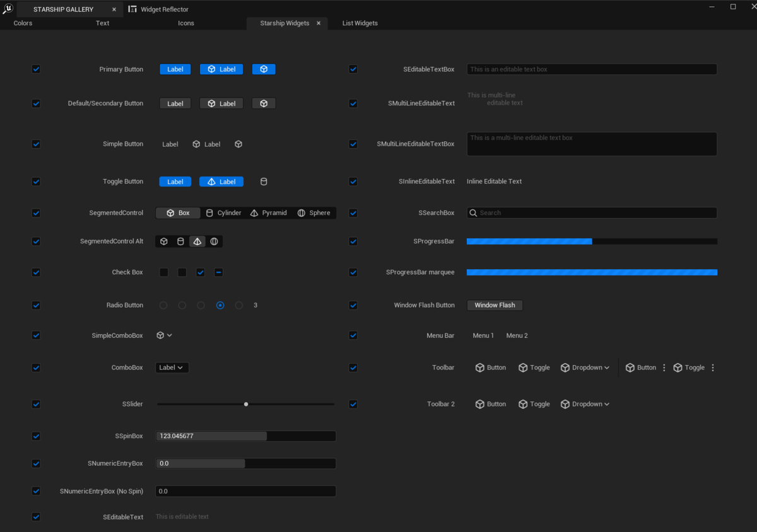The height and width of the screenshot is (532, 757).
Task: Click the SSpinBox value 123.045677
Action: [x=245, y=436]
